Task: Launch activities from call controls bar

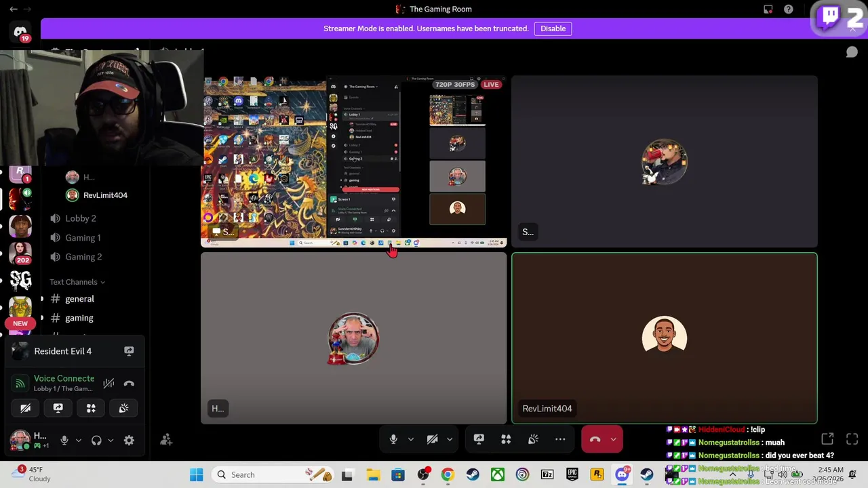Action: tap(506, 439)
